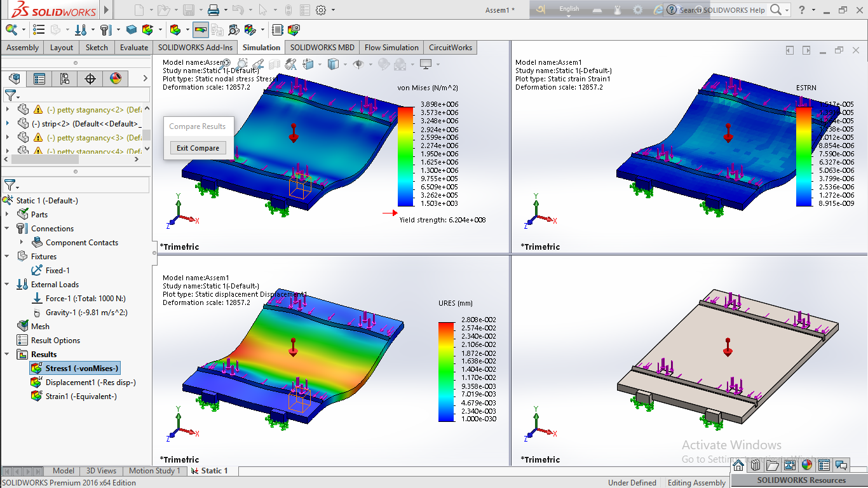The image size is (868, 488).
Task: Collapse the Connections node in study tree
Action: coord(8,229)
